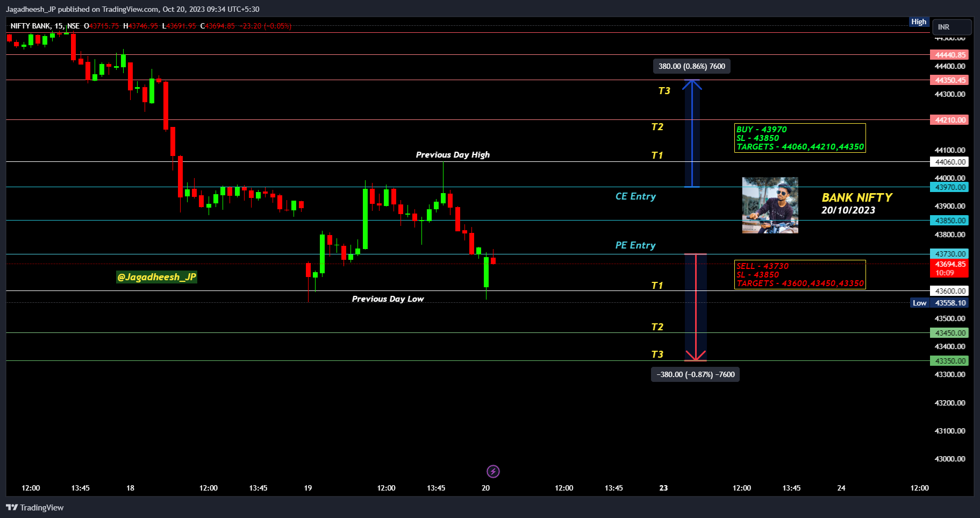Click the TradingView logo in the footer
The width and height of the screenshot is (980, 518).
click(35, 508)
